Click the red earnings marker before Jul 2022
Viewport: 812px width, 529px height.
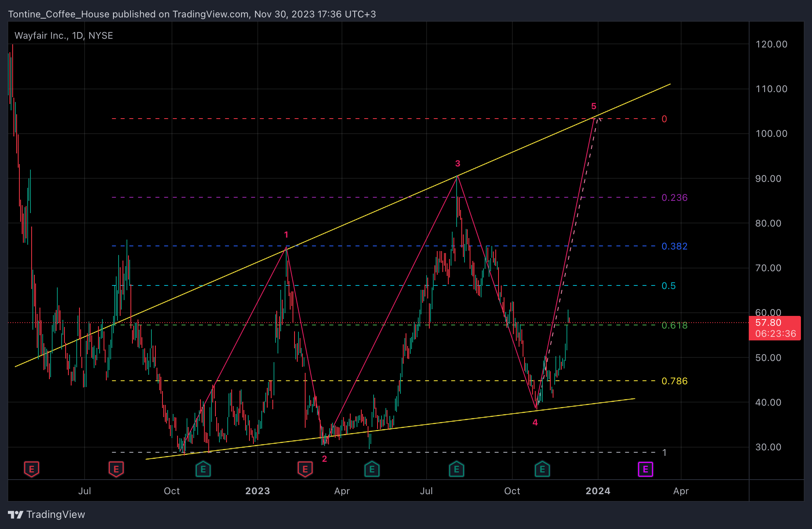tap(32, 469)
